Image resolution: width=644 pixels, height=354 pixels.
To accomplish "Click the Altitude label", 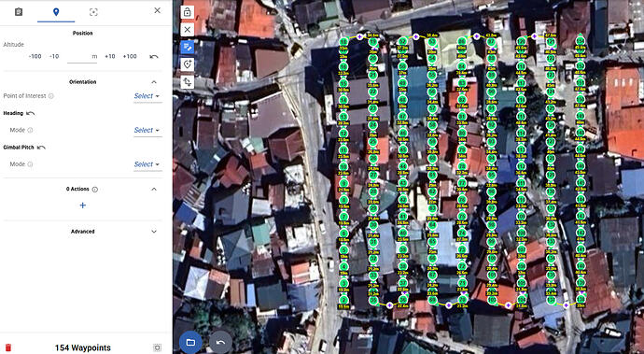I will (14, 45).
